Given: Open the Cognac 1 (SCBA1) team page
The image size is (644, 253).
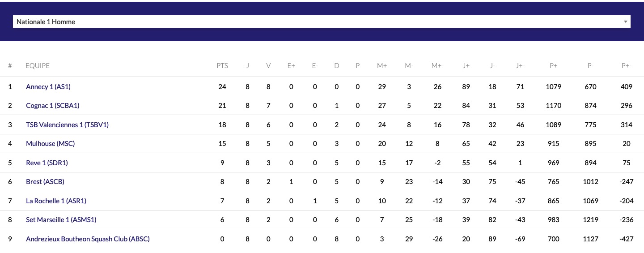Looking at the screenshot, I should point(53,106).
